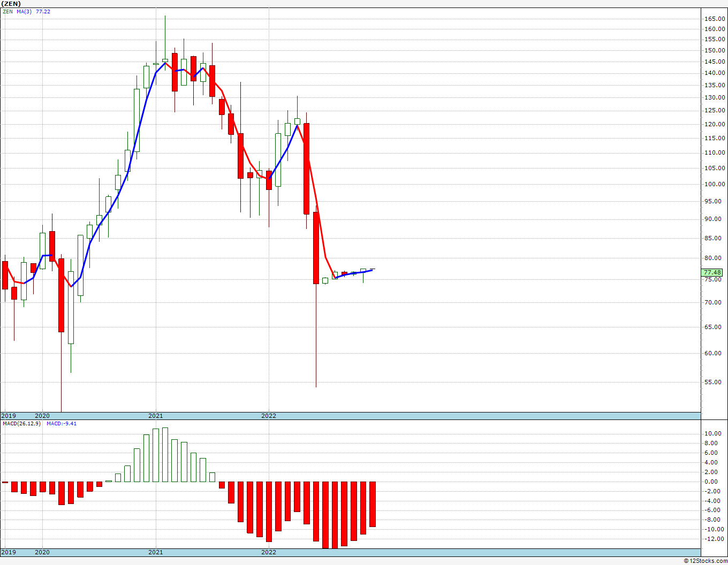Screen dimensions: 728x565
Task: Click 2019 on the MACD panel bottom time axis
Action: point(8,552)
